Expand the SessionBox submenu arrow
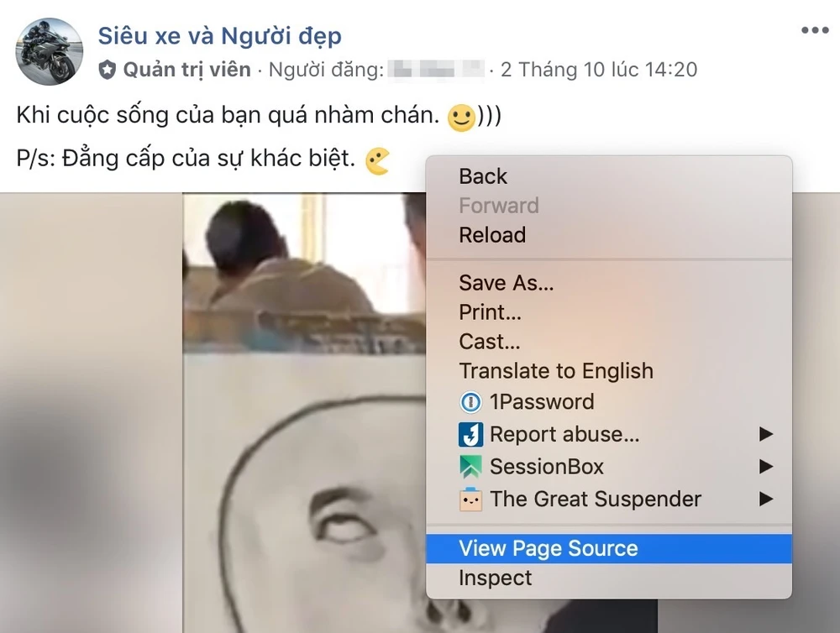 [x=766, y=467]
